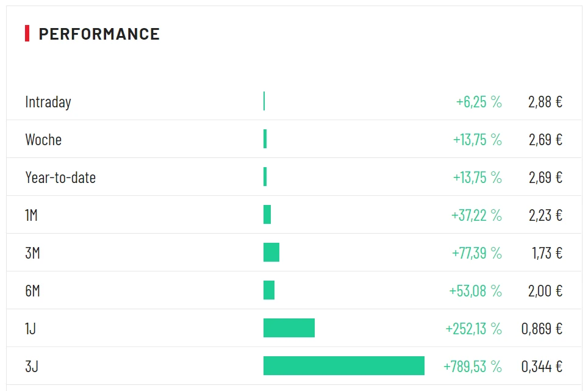Click the 6M performance bar
588x391 pixels.
(269, 290)
